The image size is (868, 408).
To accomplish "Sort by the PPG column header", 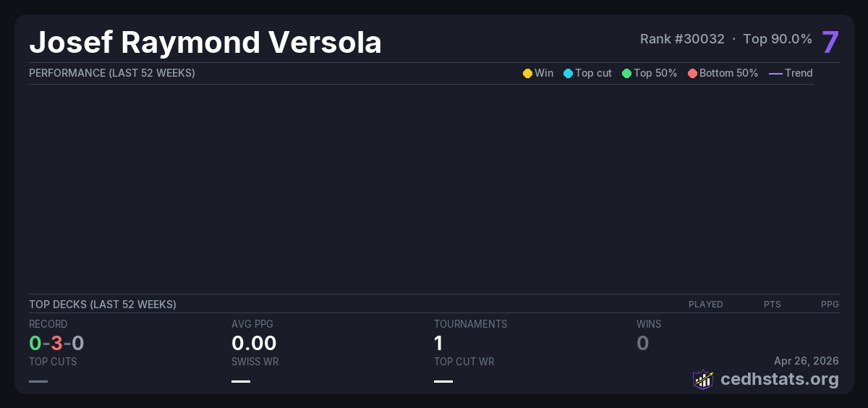I will 830,305.
